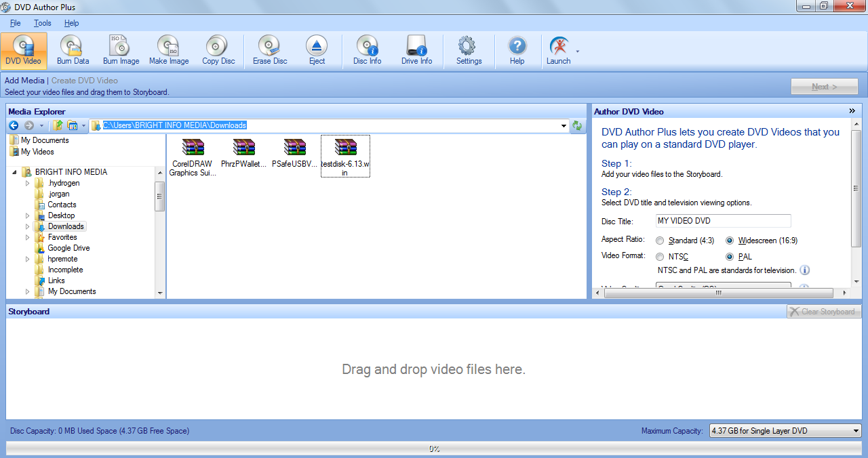Screen dimensions: 868x458
Task: Open Disc Info from the toolbar
Action: pos(367,50)
